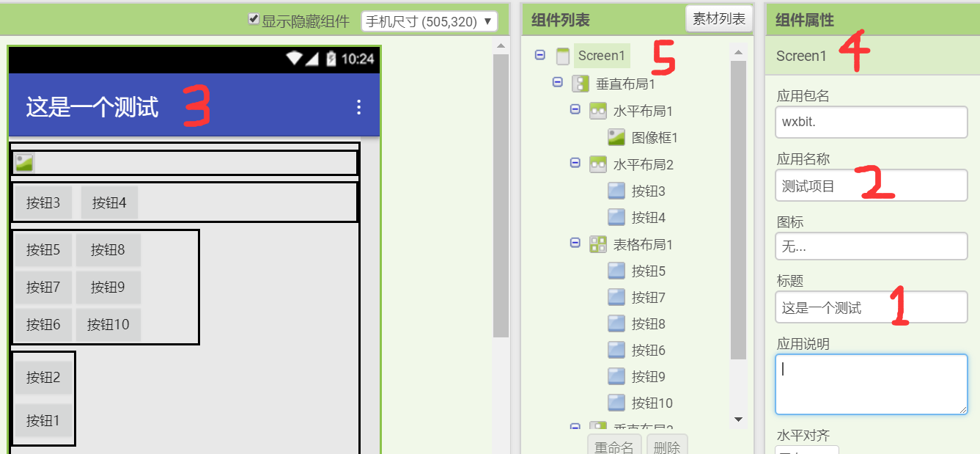Collapse the Screen1 tree node
Viewport: 980px width, 454px height.
coord(540,55)
